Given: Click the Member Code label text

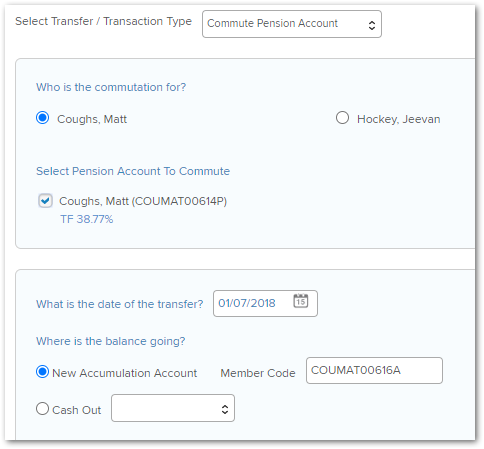Looking at the screenshot, I should pyautogui.click(x=258, y=373).
